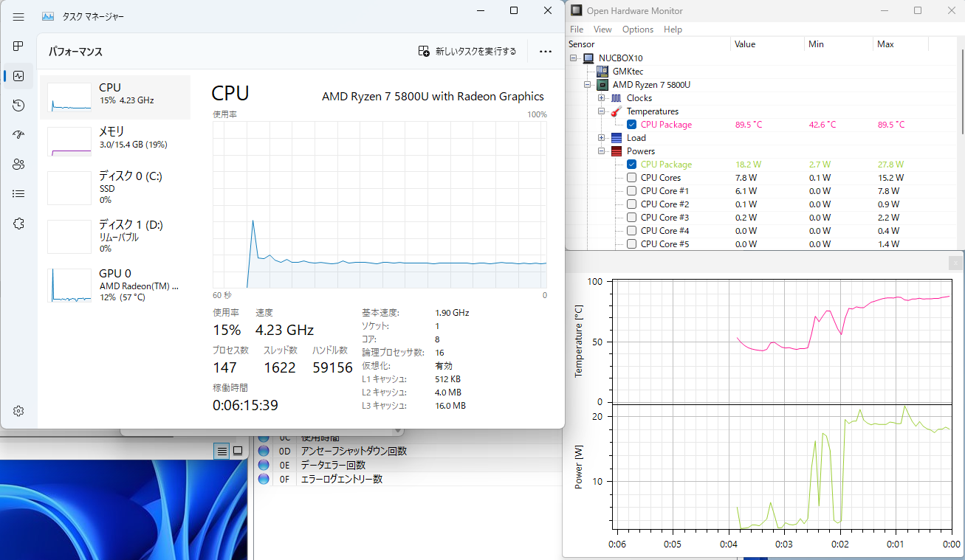Screen dimensions: 965x560
Task: Check the CPU Core #4 checkbox
Action: coord(631,231)
